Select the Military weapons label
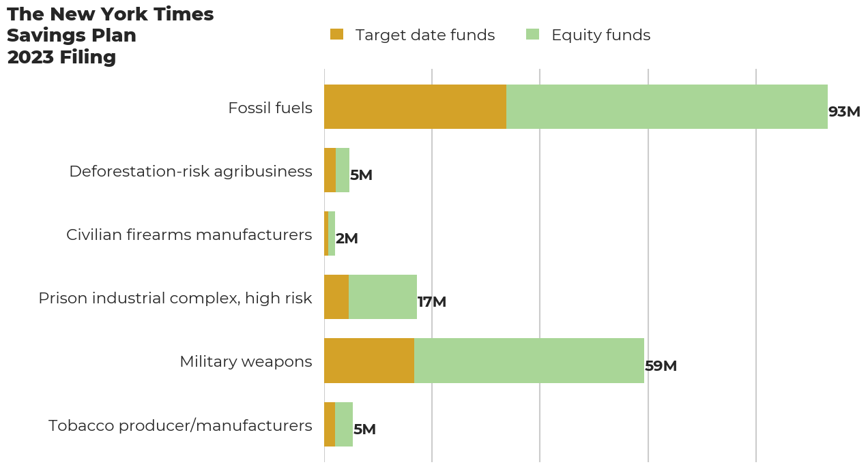Image resolution: width=868 pixels, height=469 pixels. tap(246, 361)
